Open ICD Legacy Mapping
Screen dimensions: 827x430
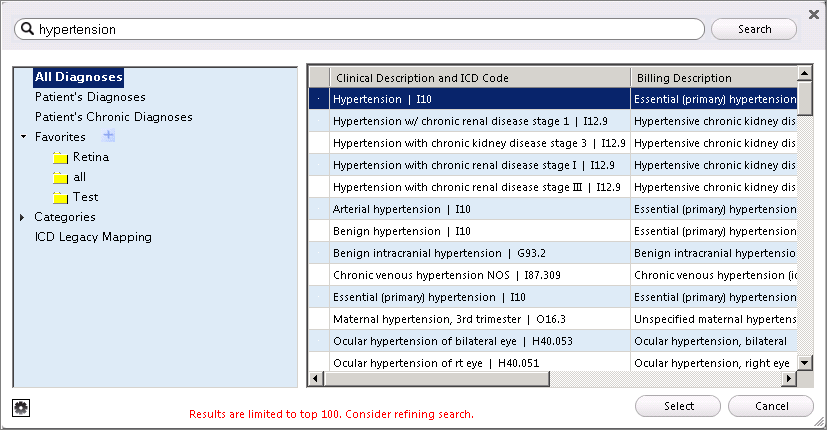tap(93, 237)
